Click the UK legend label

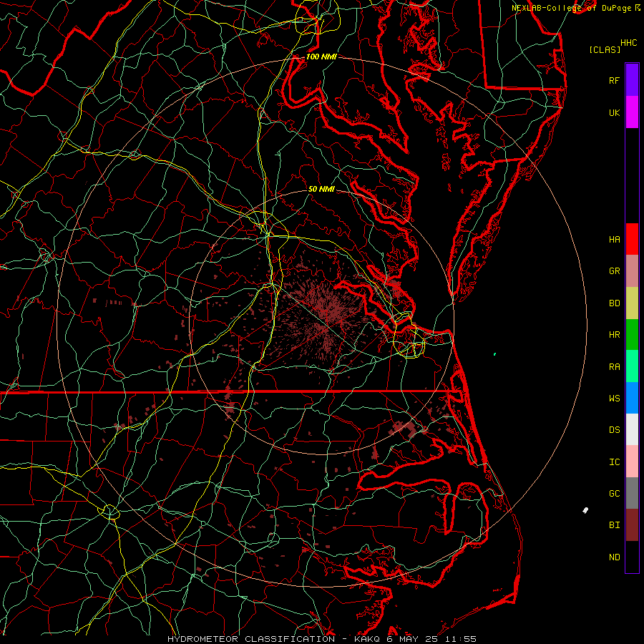[x=614, y=112]
